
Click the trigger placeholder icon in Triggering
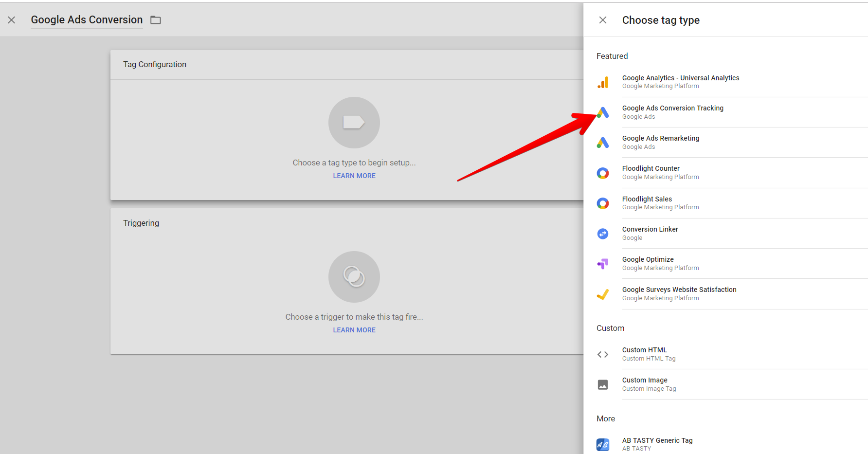click(354, 277)
